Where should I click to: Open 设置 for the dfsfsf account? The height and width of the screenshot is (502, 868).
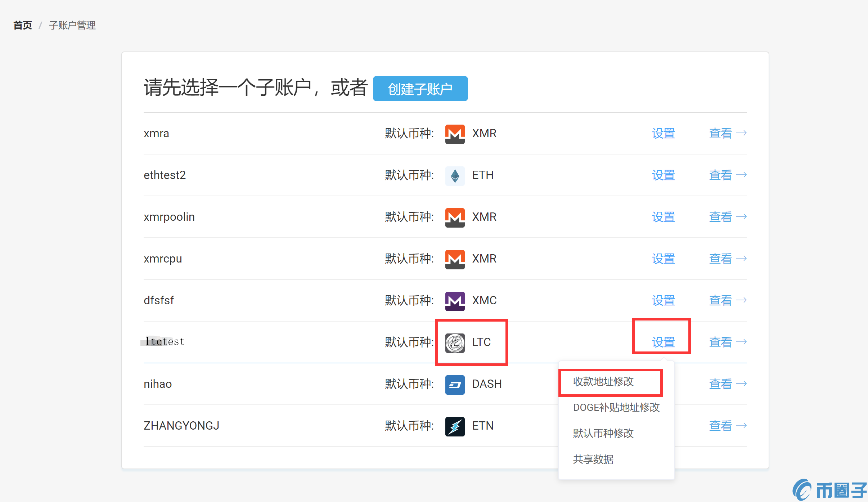[x=663, y=301]
